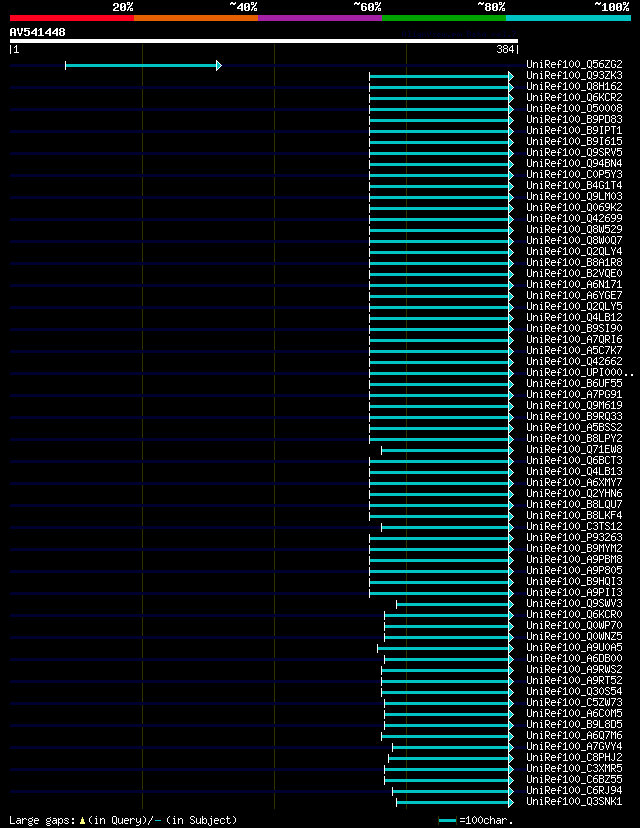Open the UniRef100_A7GVY4 label
This screenshot has height=828, width=640.
(574, 747)
